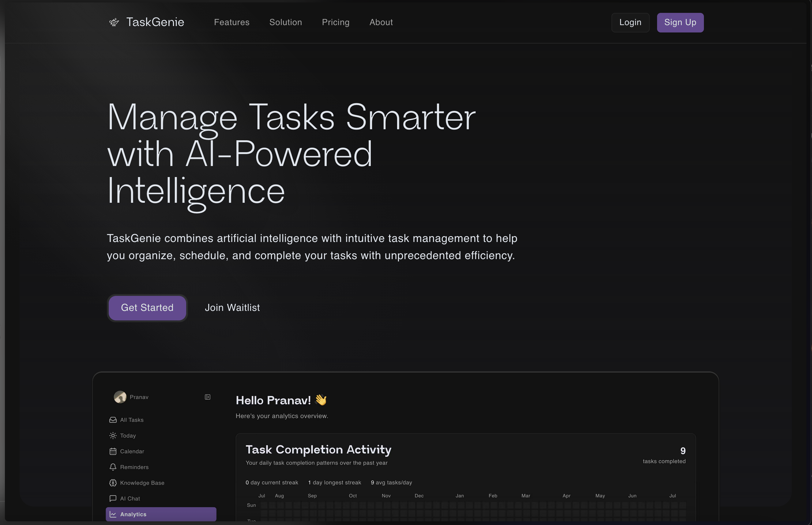812x525 pixels.
Task: Click the Analytics chart icon
Action: click(113, 514)
